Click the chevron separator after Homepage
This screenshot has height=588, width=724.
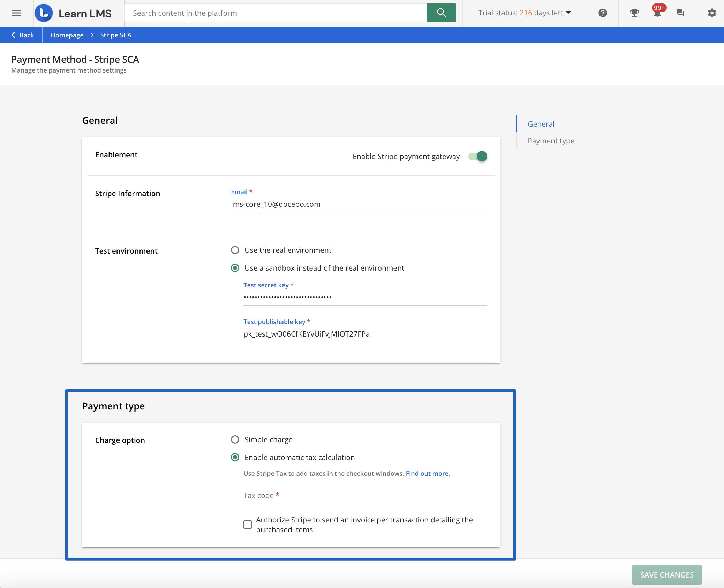tap(92, 35)
